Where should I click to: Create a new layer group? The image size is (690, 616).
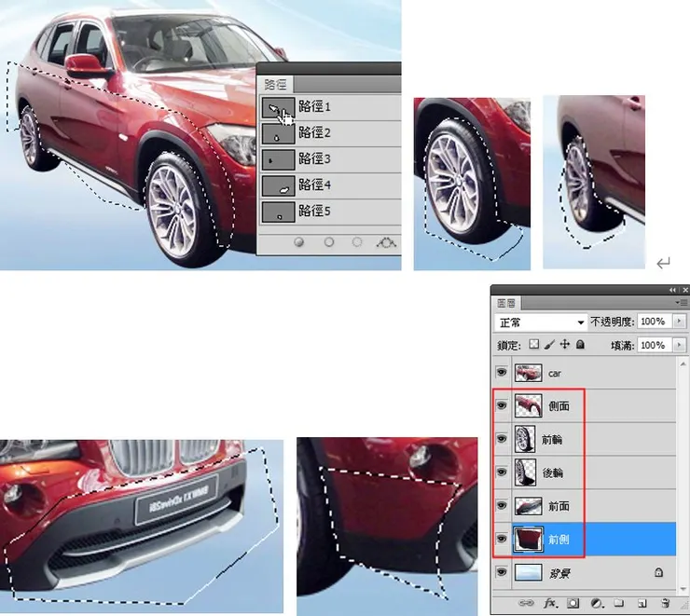[619, 603]
